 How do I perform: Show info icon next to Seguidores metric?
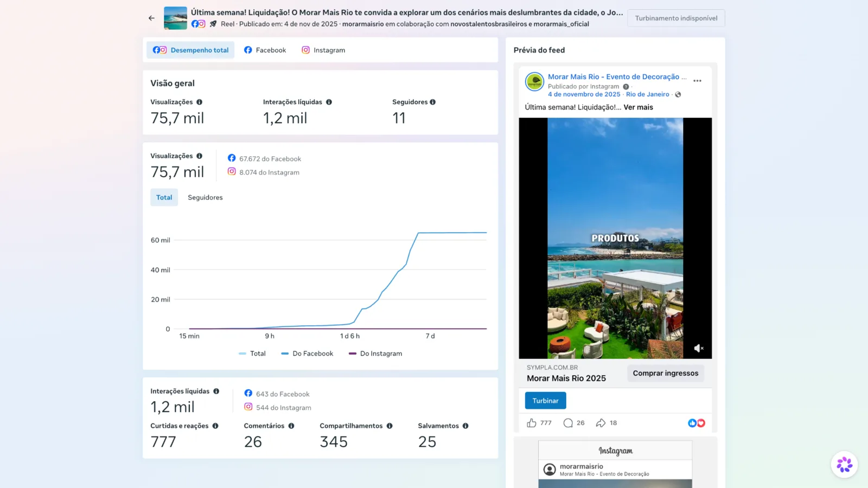tap(432, 102)
